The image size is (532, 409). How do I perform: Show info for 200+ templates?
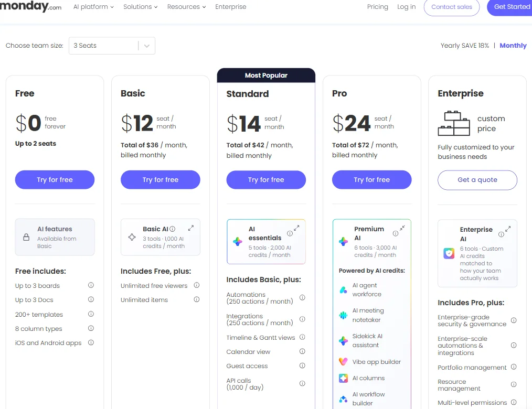pos(91,314)
